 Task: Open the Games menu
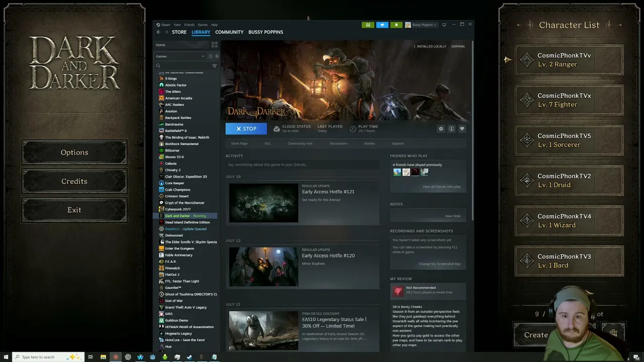203,25
